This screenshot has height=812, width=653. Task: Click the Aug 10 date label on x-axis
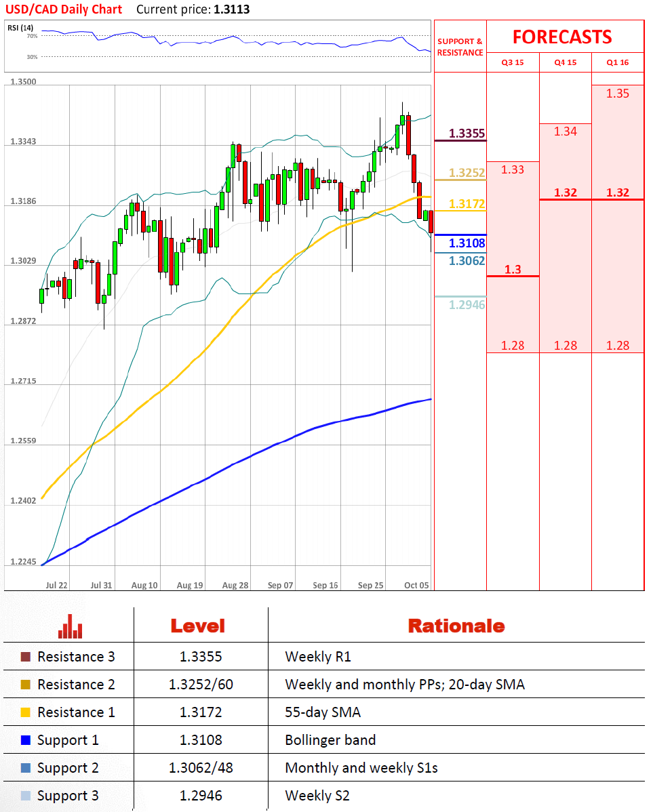click(x=144, y=585)
